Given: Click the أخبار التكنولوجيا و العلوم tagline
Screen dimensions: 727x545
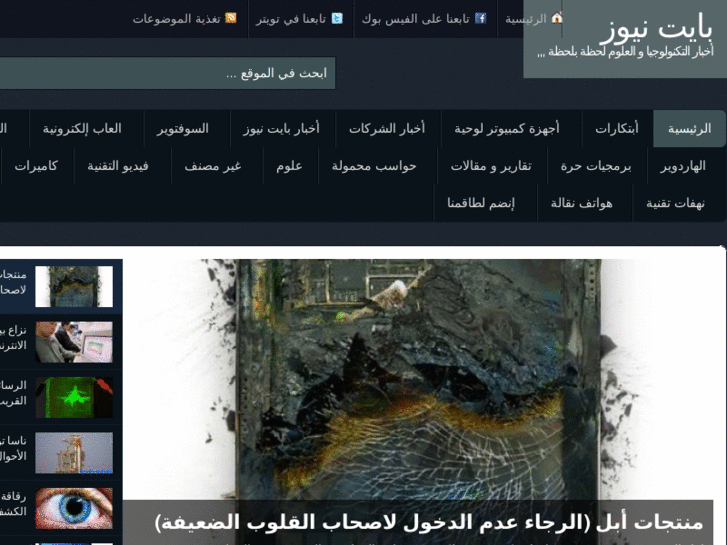Looking at the screenshot, I should [x=625, y=51].
